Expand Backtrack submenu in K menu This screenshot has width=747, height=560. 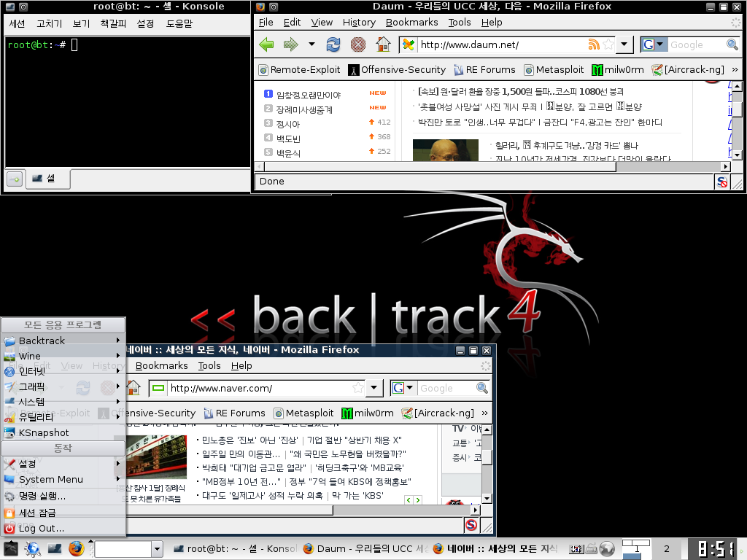coord(63,341)
